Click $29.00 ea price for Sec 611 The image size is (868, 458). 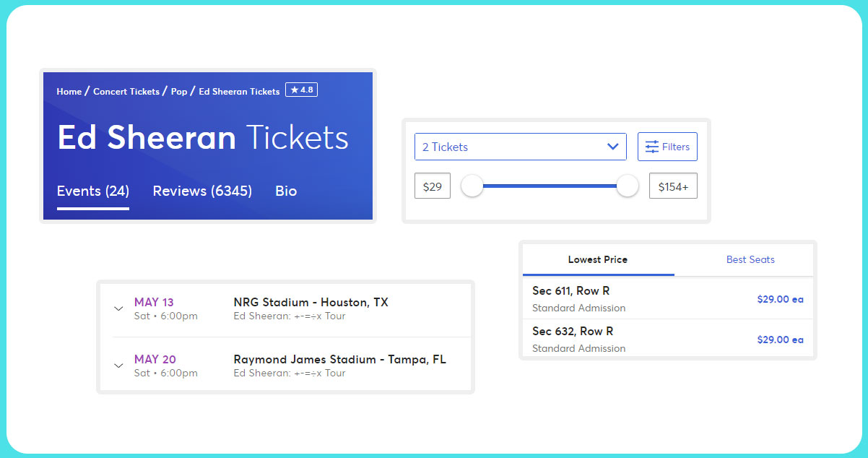pos(780,299)
